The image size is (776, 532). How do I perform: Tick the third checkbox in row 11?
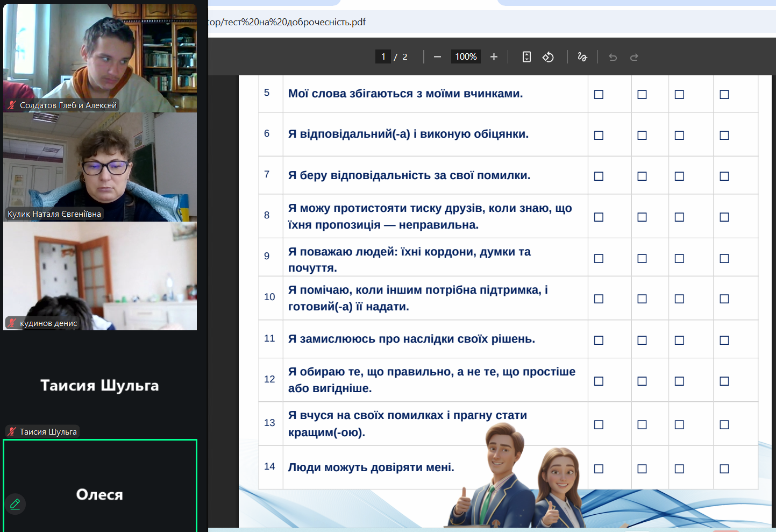point(679,341)
